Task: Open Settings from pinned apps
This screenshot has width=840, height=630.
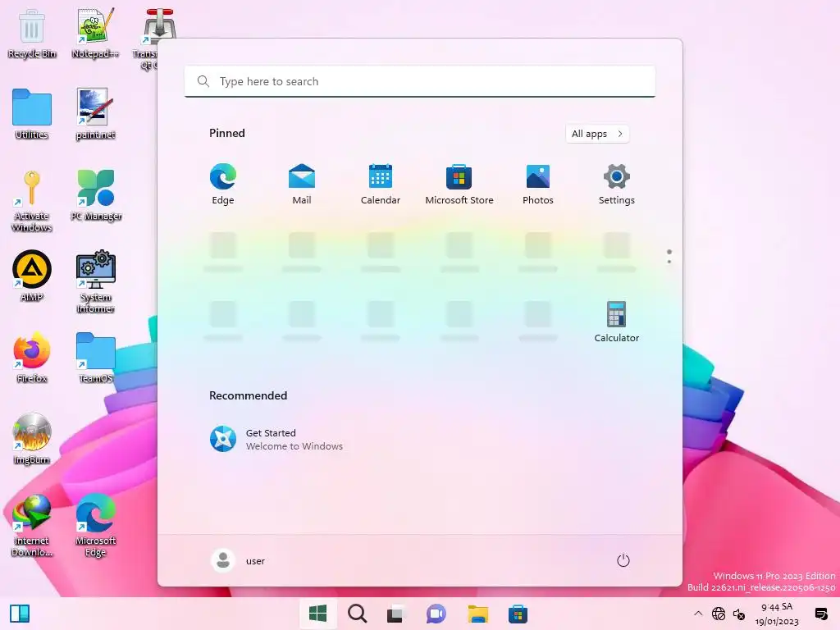Action: pyautogui.click(x=617, y=185)
